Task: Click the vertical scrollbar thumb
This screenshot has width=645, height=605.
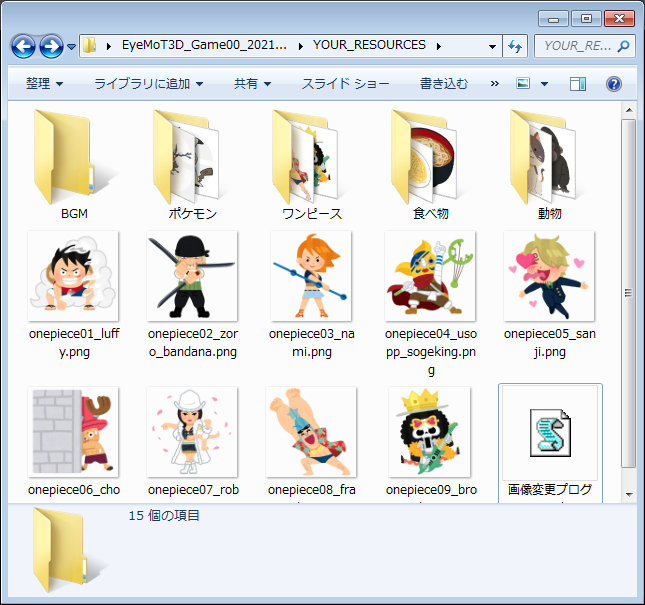Action: pos(629,293)
